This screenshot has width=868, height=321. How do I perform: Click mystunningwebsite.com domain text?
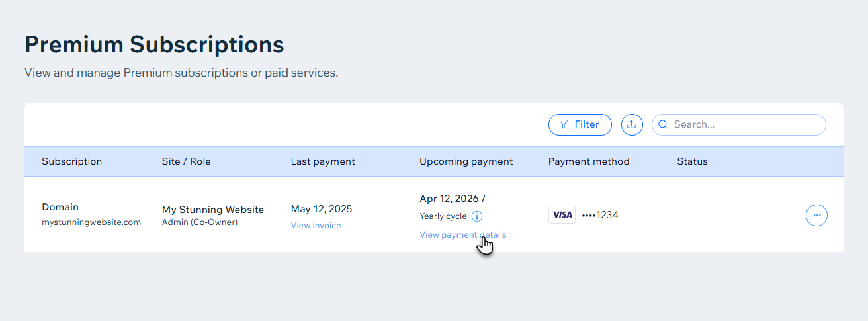(91, 222)
